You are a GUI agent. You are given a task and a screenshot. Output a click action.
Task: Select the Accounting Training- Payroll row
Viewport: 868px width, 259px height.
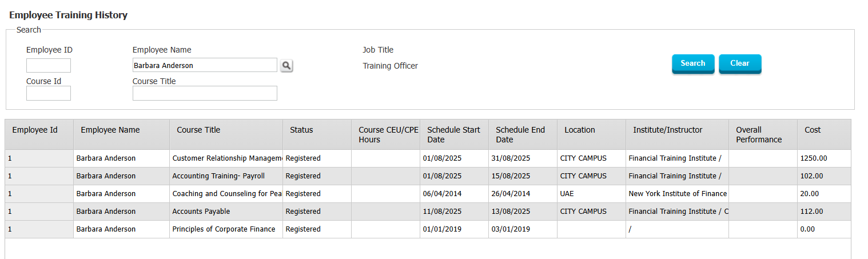tap(428, 176)
